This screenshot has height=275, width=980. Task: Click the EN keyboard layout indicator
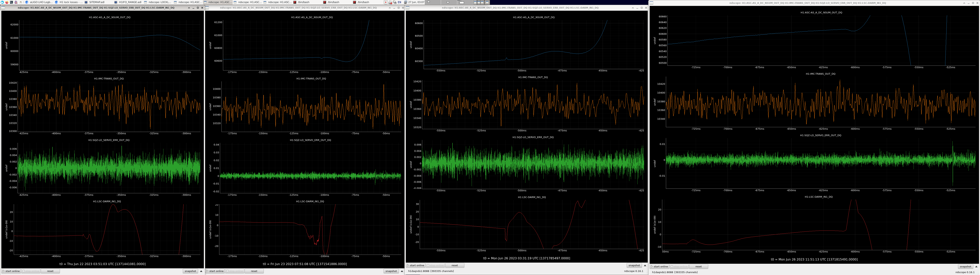[399, 2]
